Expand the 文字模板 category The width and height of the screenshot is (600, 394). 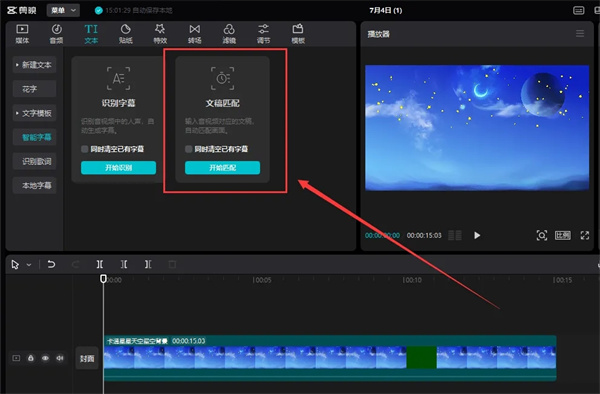[34, 113]
